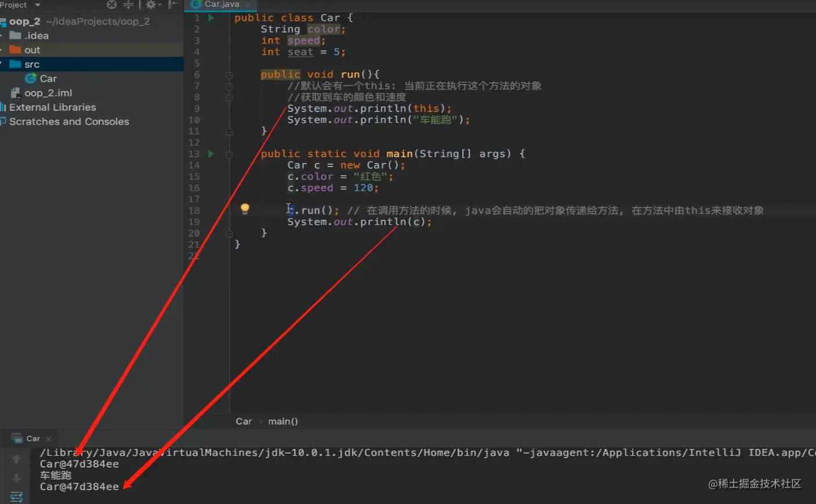Select the oop_2.iml file
The height and width of the screenshot is (504, 816).
tap(48, 93)
